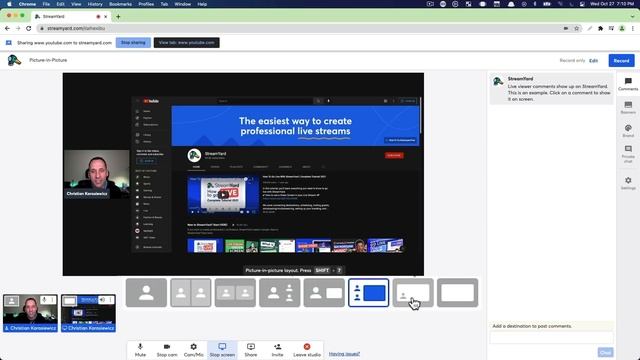This screenshot has height=360, width=640.
Task: Click the blue Record button
Action: point(621,60)
